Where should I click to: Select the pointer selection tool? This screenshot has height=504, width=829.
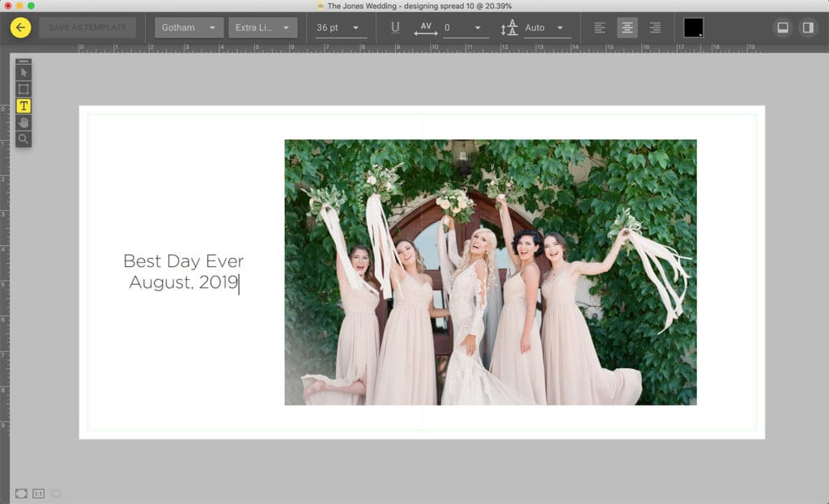click(23, 72)
